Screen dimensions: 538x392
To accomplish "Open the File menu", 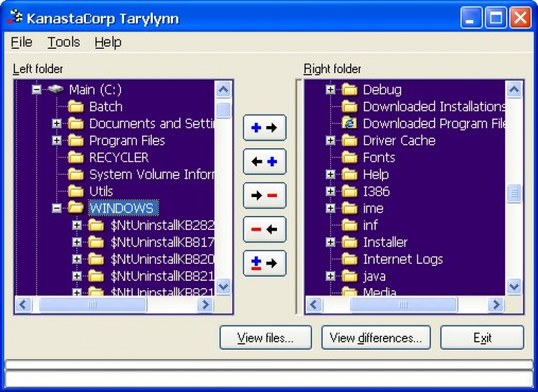I will [x=22, y=42].
